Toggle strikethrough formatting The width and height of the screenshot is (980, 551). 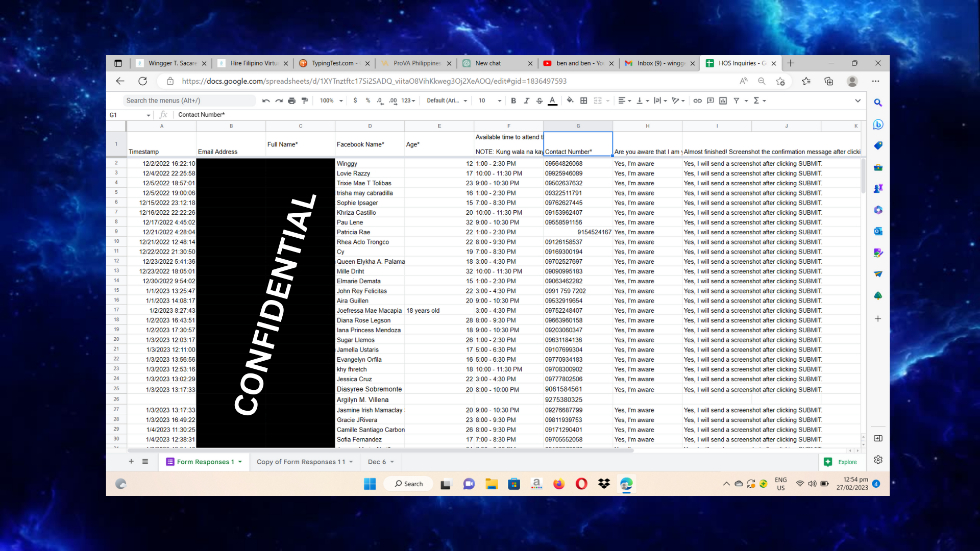pyautogui.click(x=540, y=101)
